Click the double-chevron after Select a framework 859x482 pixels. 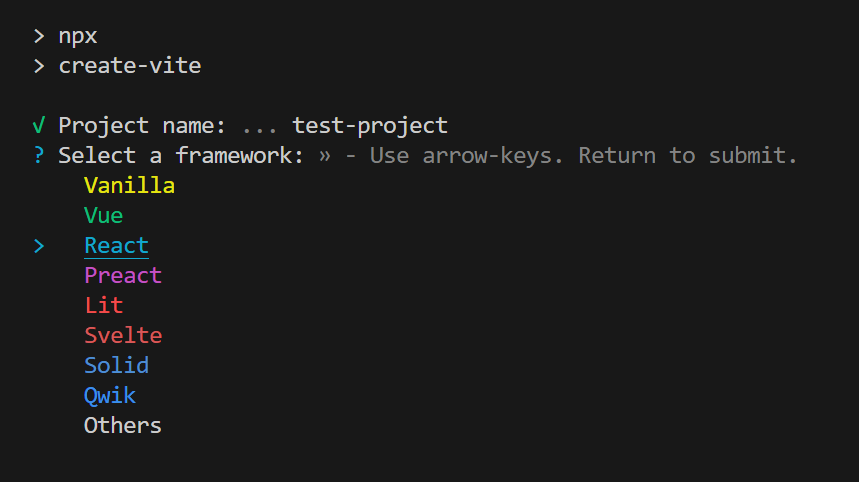[324, 156]
